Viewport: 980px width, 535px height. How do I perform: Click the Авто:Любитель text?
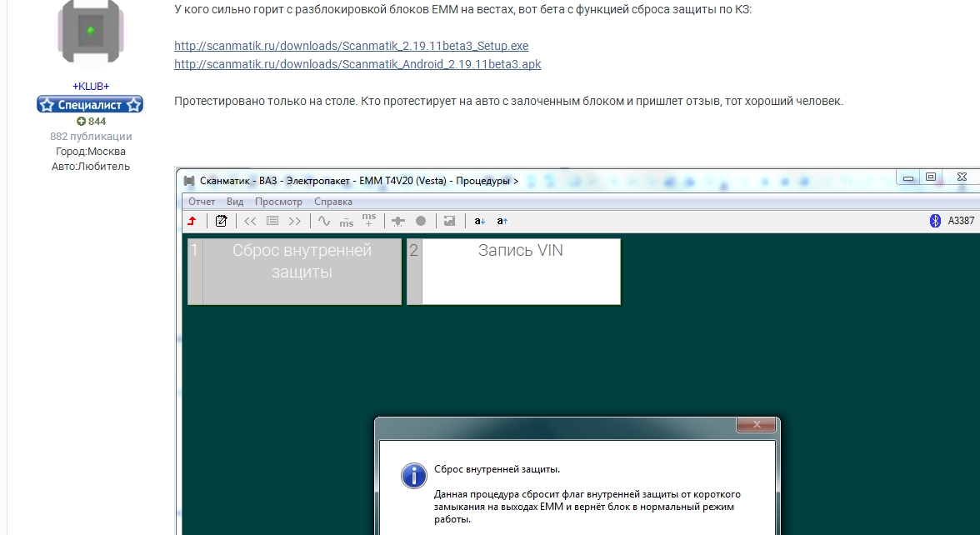pos(91,167)
